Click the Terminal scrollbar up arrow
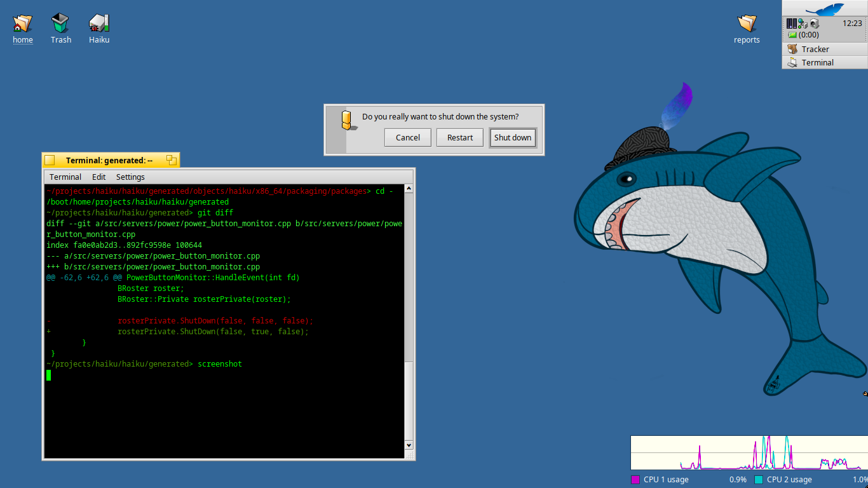 point(409,189)
